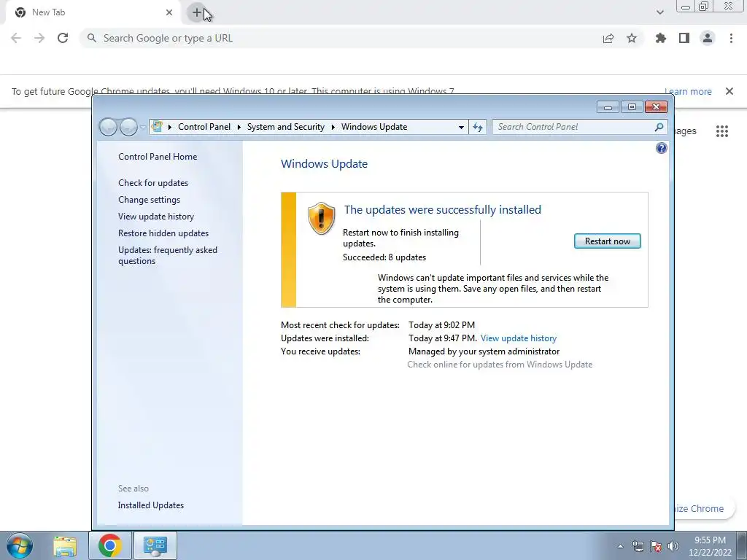
Task: Click the volume speaker tray icon
Action: click(673, 546)
